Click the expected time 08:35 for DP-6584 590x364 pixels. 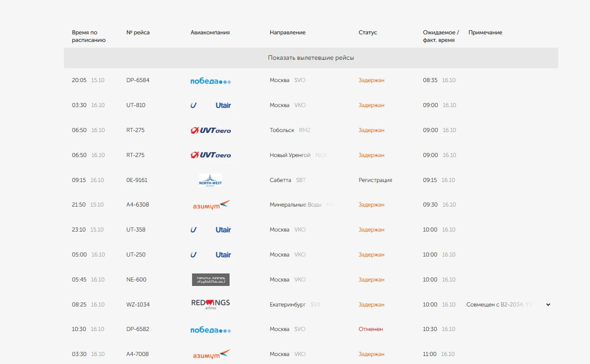coord(430,80)
